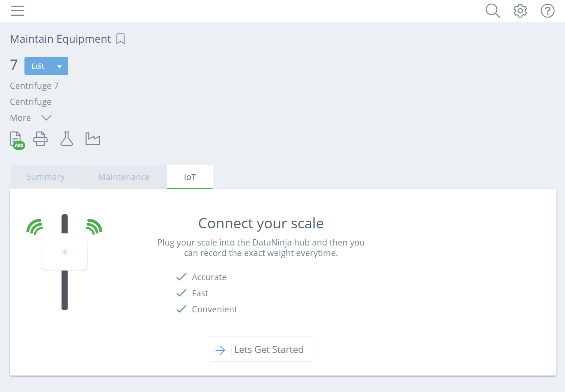Image resolution: width=565 pixels, height=392 pixels.
Task: Switch to the Summary tab
Action: [x=45, y=177]
